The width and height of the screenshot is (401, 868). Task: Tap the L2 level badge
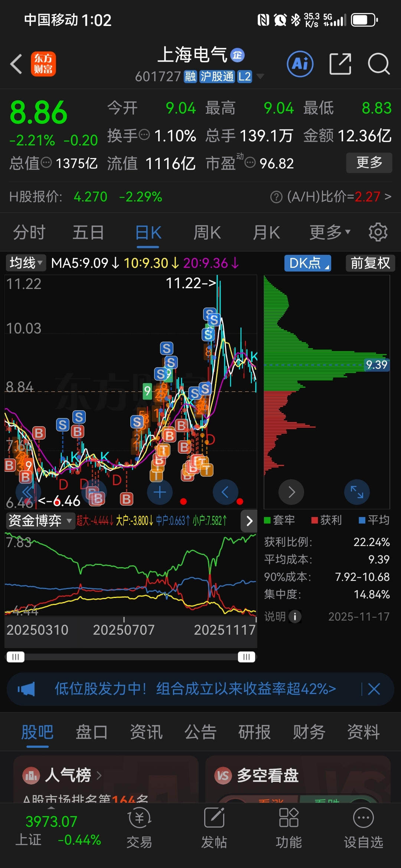click(245, 76)
